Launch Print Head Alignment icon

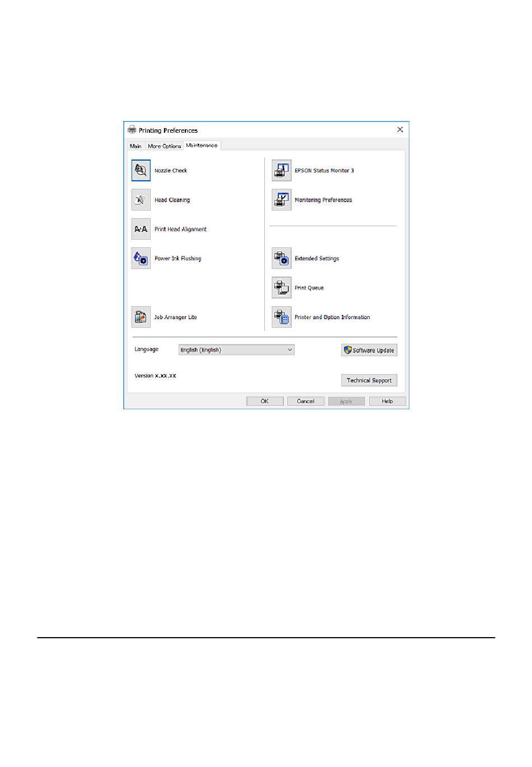[x=141, y=229]
